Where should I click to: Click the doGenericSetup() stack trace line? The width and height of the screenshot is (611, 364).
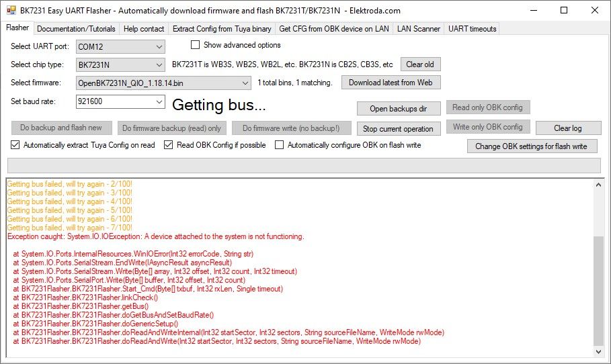point(95,324)
